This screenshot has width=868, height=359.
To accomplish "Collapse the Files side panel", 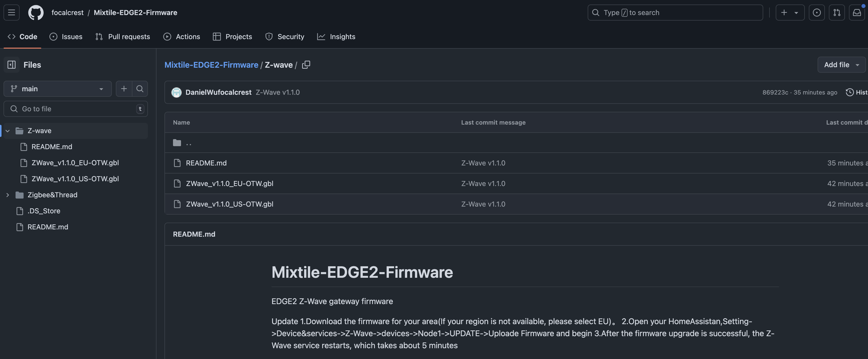I will pos(12,65).
